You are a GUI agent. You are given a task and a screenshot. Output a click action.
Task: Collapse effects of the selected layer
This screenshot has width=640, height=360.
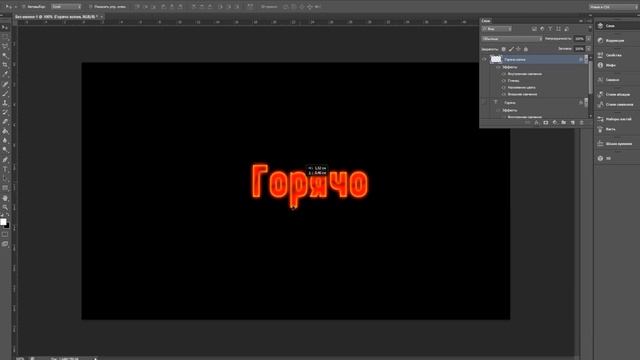[x=586, y=60]
